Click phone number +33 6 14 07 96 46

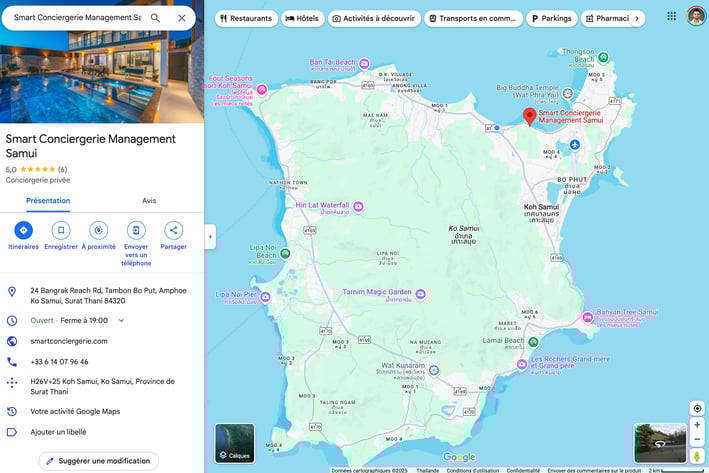coord(59,362)
